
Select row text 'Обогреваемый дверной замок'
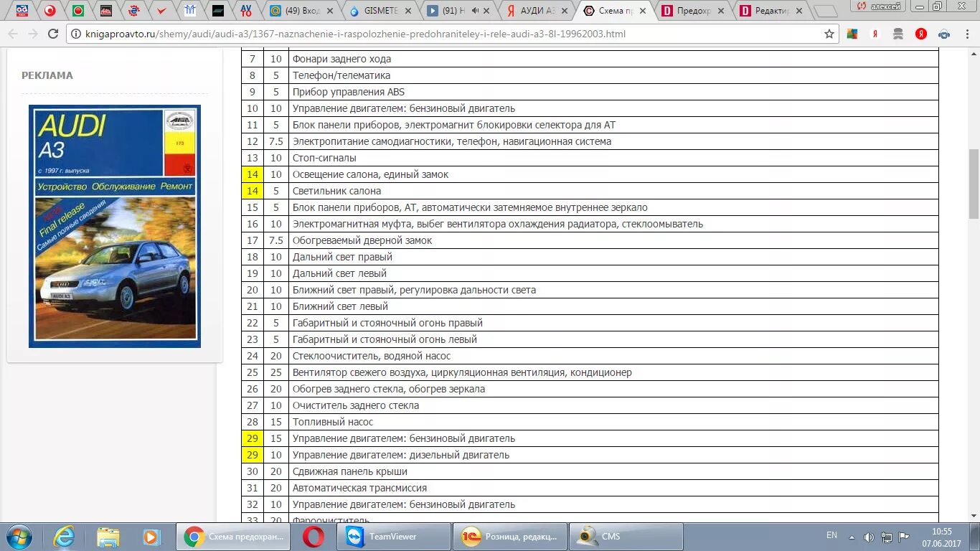pos(362,240)
